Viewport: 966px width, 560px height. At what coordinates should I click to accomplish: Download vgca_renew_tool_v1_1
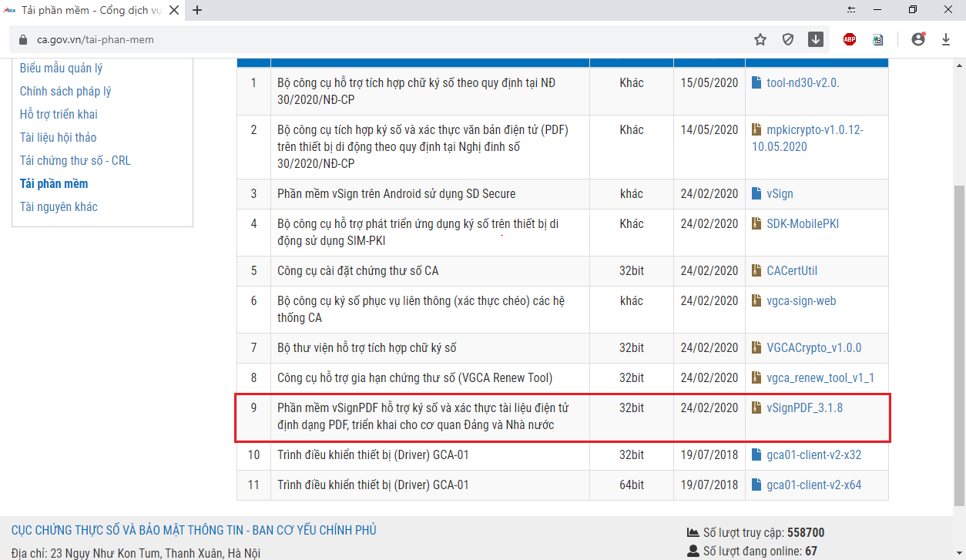820,378
